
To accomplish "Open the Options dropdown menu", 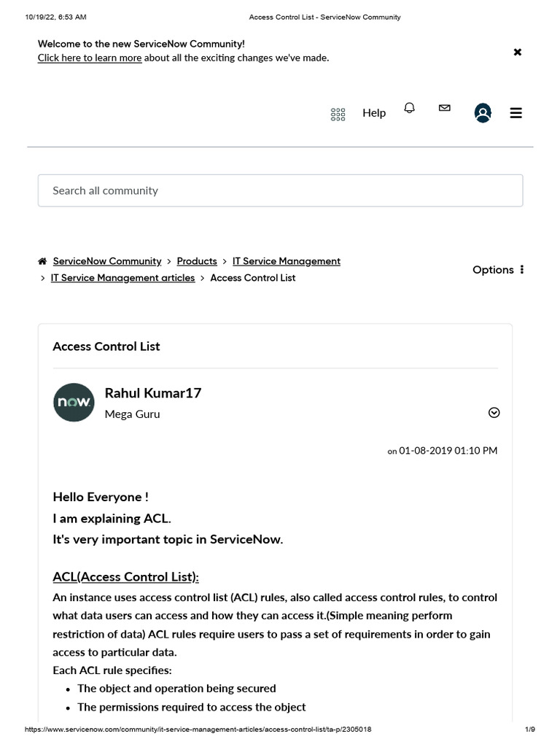I will point(493,270).
